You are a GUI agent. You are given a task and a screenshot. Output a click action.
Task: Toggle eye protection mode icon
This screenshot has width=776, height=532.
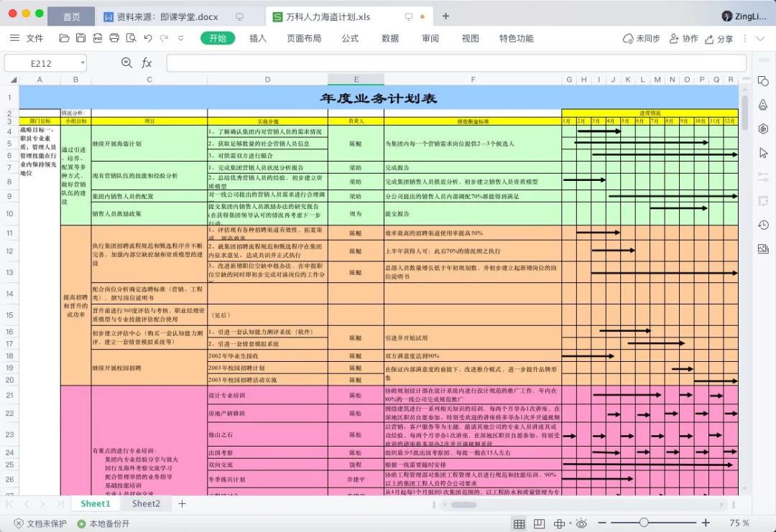click(581, 523)
